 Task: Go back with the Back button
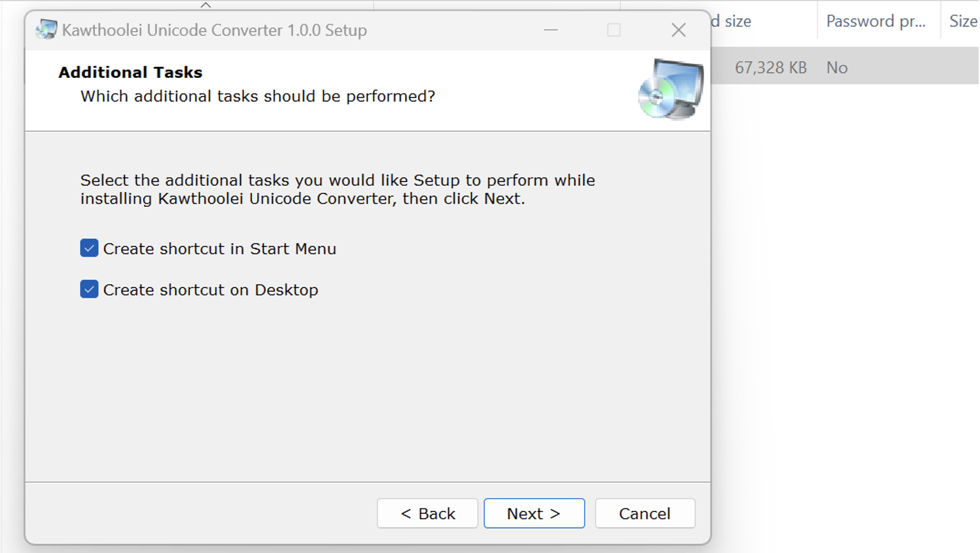pos(427,513)
